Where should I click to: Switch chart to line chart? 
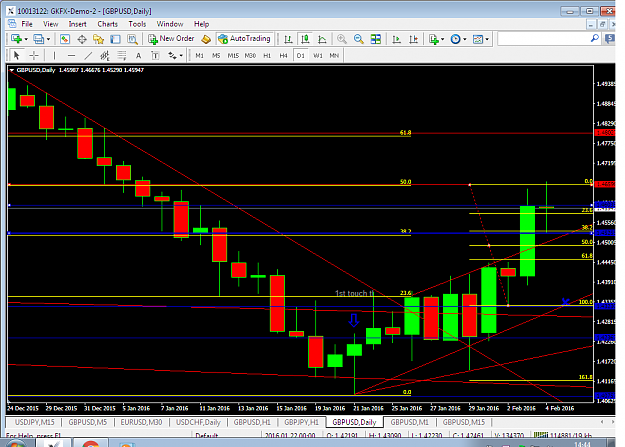(322, 39)
